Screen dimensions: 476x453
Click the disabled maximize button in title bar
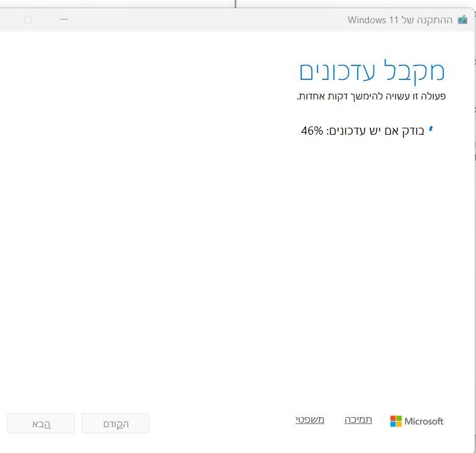click(28, 20)
